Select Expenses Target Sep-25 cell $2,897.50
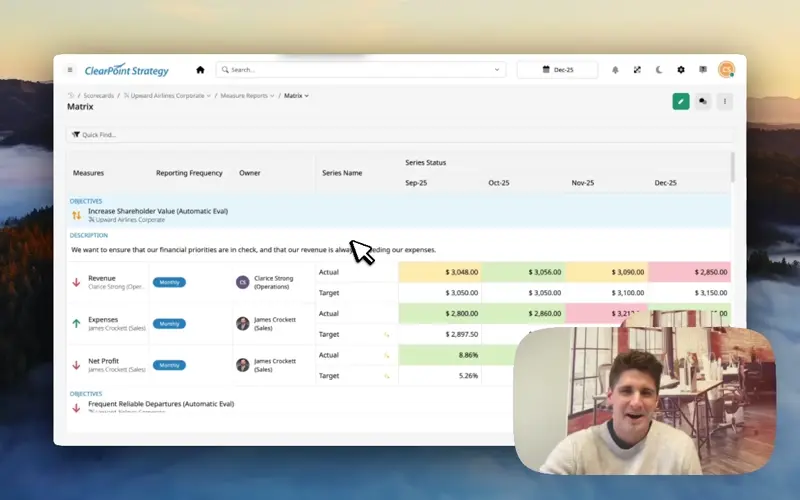The image size is (800, 500). coord(440,334)
